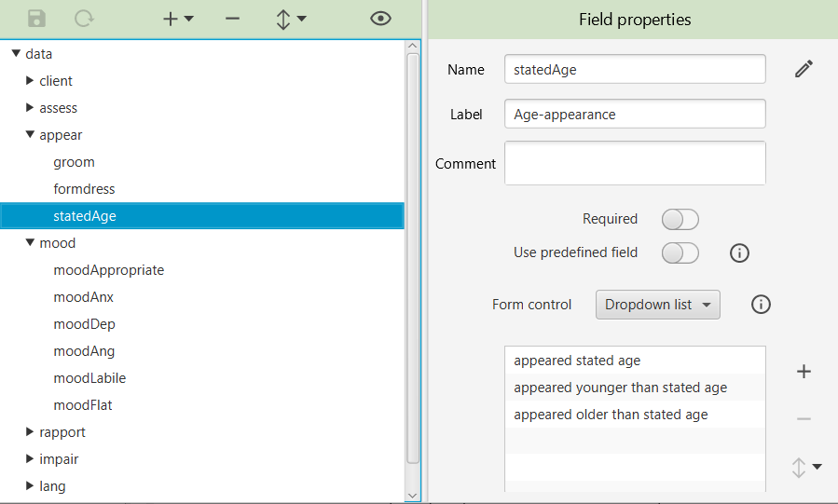Click the Label input field
This screenshot has height=504, width=838.
[635, 114]
